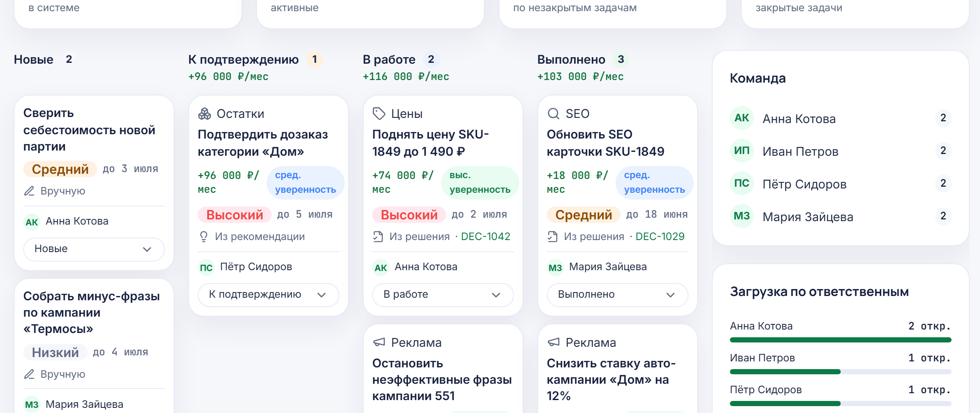
Task: Open task Поднять цену SKU-1849
Action: point(431,143)
